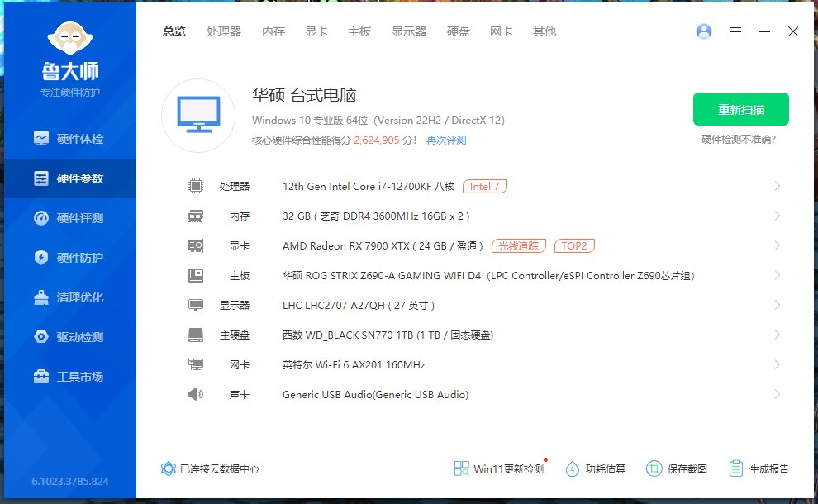Click the monitor icon in 显示器 row
The width and height of the screenshot is (818, 504).
coord(196,305)
